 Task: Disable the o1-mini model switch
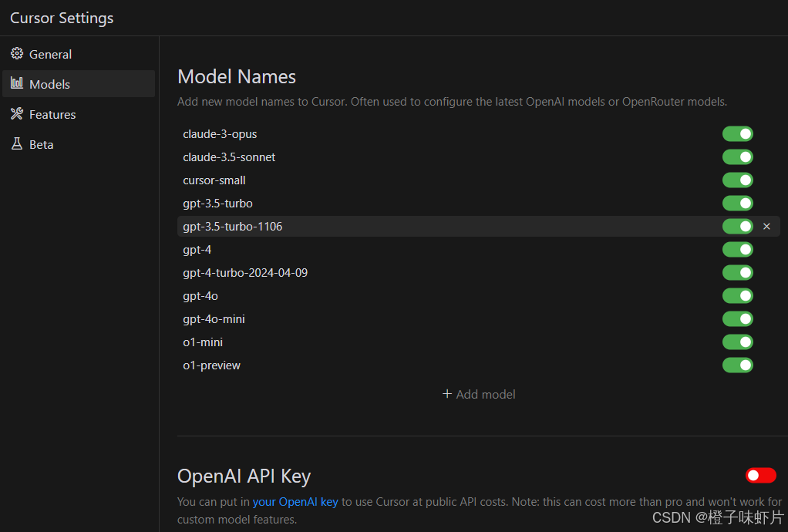[737, 342]
